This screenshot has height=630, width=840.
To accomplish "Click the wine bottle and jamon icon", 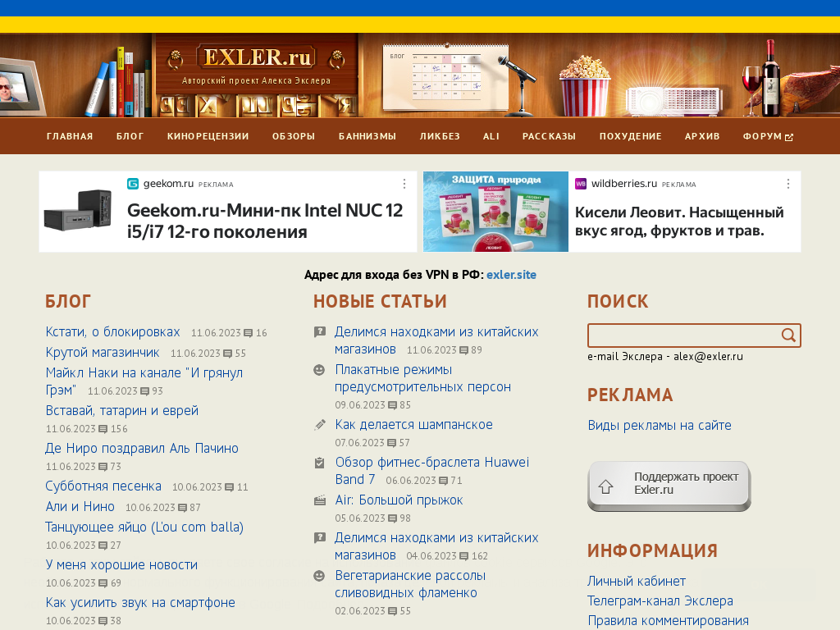I will (x=790, y=78).
